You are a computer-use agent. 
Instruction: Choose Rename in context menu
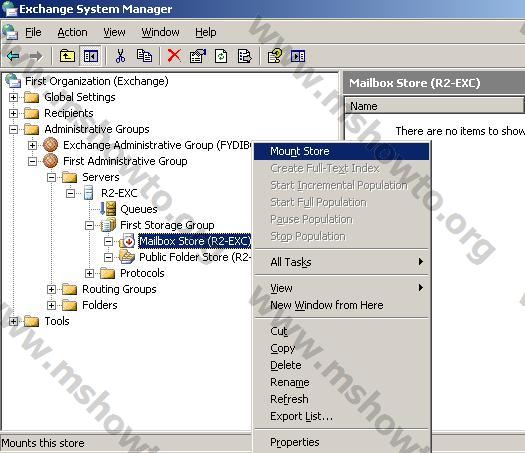tap(341, 382)
